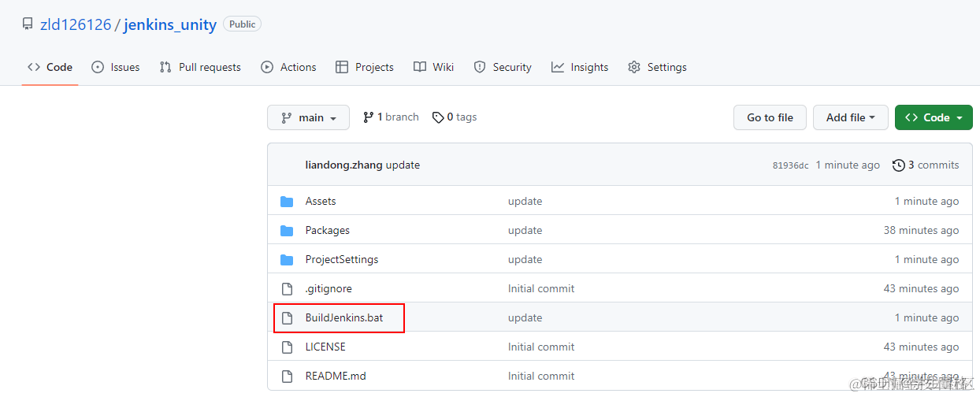Click the ProjectSettings row 1 minute ago timestamp

[x=926, y=259]
